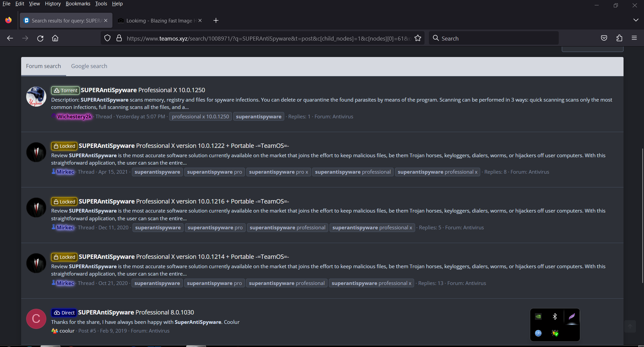
Task: Expand the list all tabs chevron
Action: [636, 20]
